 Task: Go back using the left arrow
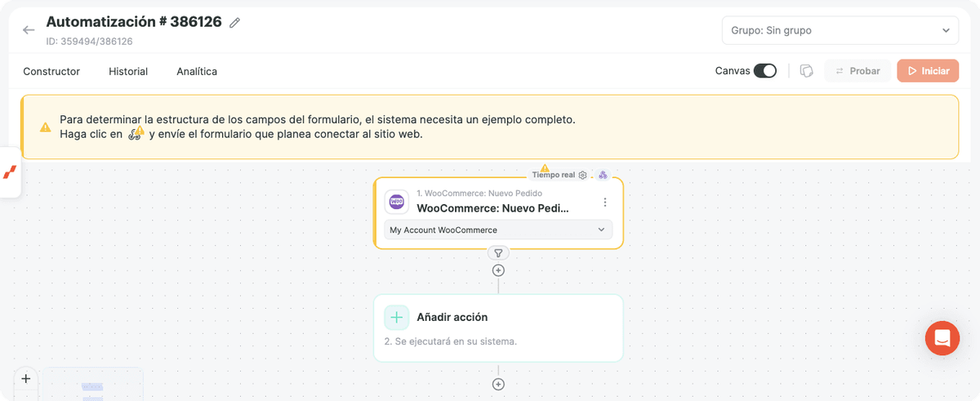pyautogui.click(x=29, y=30)
